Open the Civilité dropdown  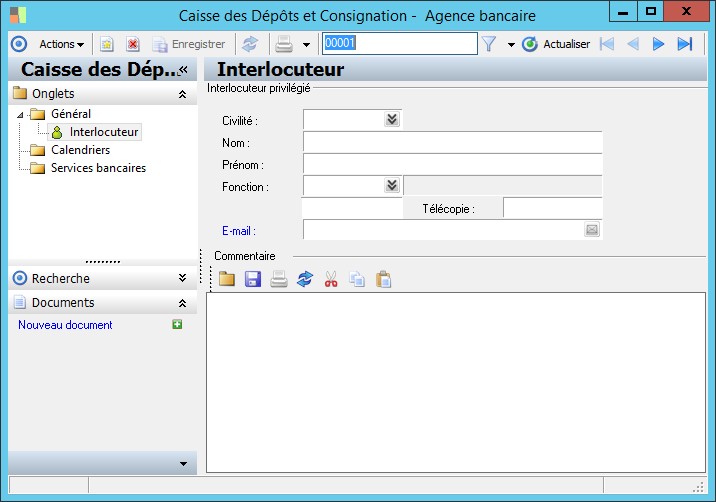[392, 120]
